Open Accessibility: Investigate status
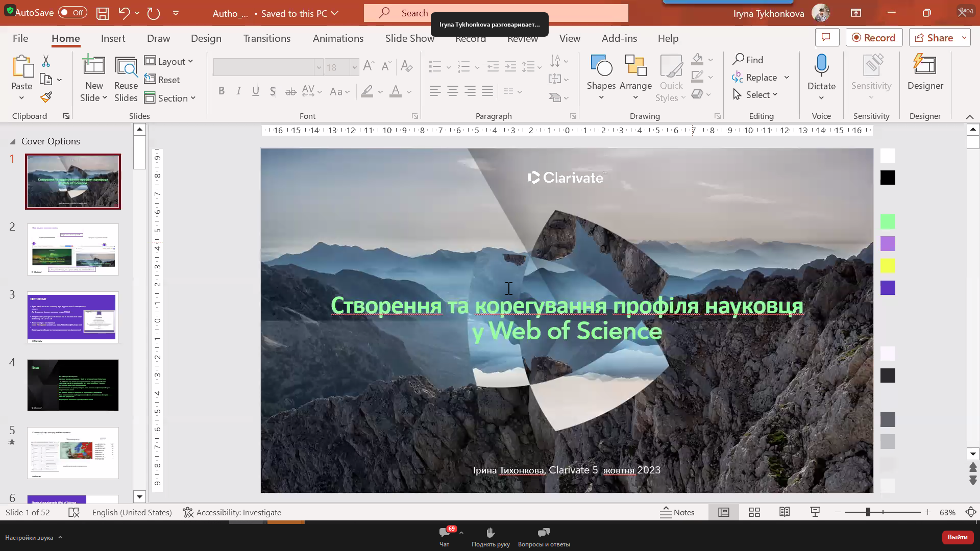 [232, 512]
